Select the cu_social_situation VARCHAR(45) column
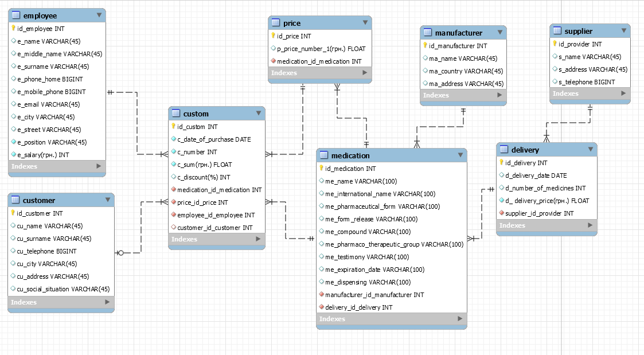This screenshot has width=644, height=355. tap(61, 289)
